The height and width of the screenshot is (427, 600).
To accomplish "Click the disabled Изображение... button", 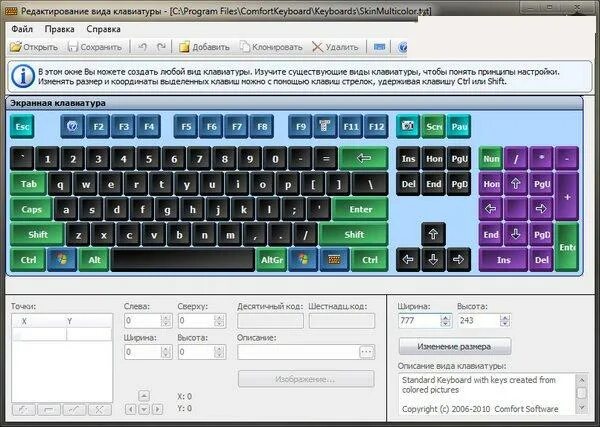I will pos(306,379).
